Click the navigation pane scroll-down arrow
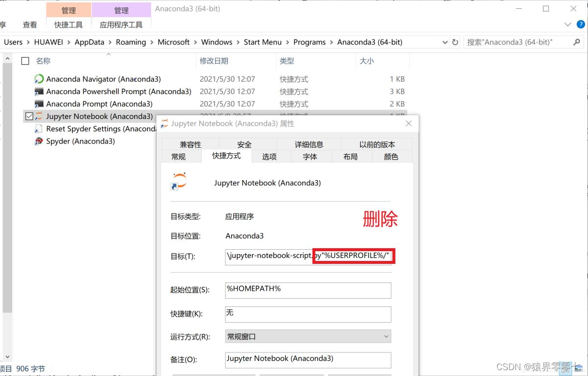 [7, 357]
